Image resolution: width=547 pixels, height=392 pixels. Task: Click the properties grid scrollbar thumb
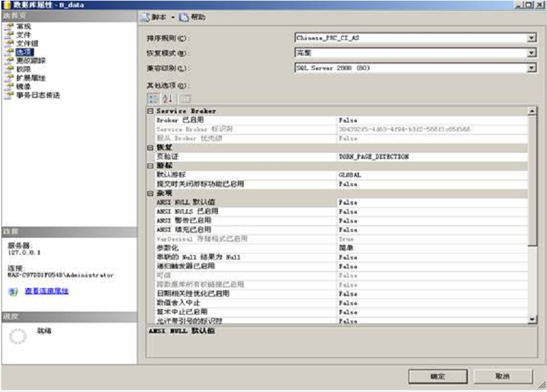coord(532,181)
